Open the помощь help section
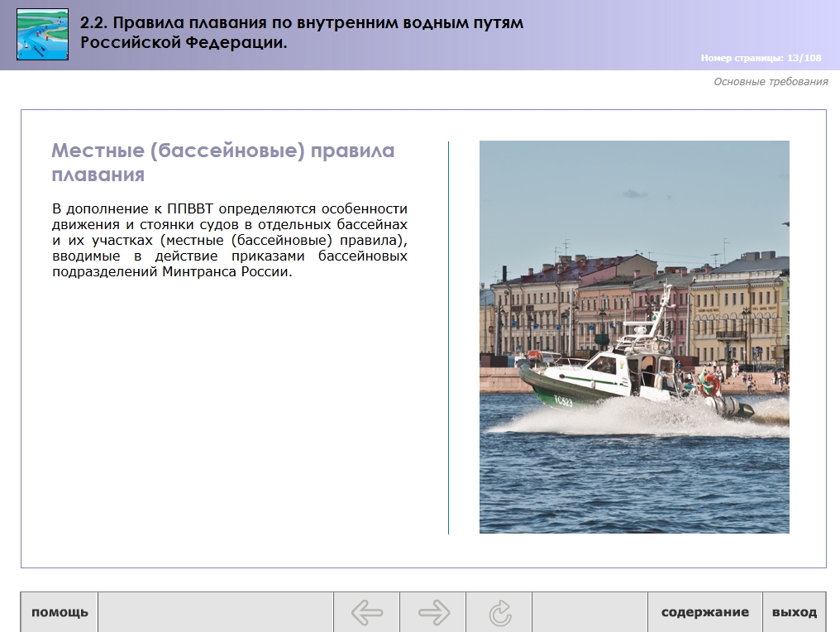This screenshot has height=632, width=840. tap(60, 612)
